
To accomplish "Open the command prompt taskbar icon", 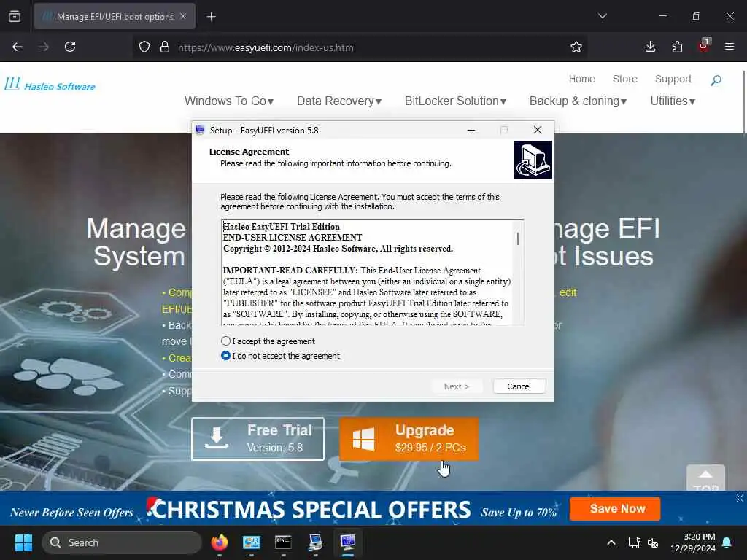I will click(x=283, y=542).
